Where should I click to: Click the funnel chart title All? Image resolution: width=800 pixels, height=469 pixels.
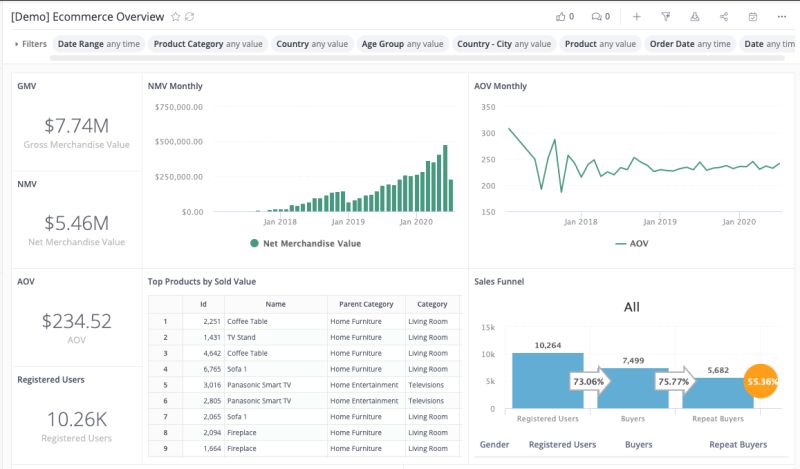tap(632, 307)
